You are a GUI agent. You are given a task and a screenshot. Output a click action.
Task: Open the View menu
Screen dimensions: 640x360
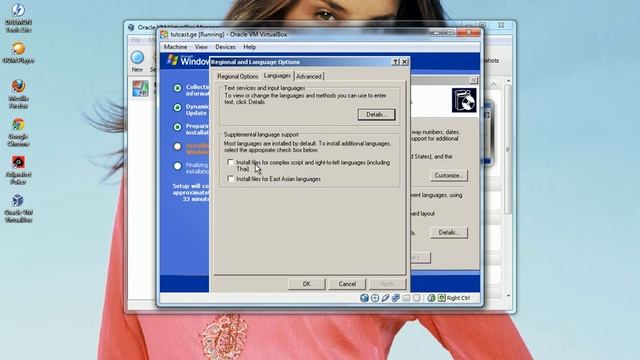tap(201, 47)
